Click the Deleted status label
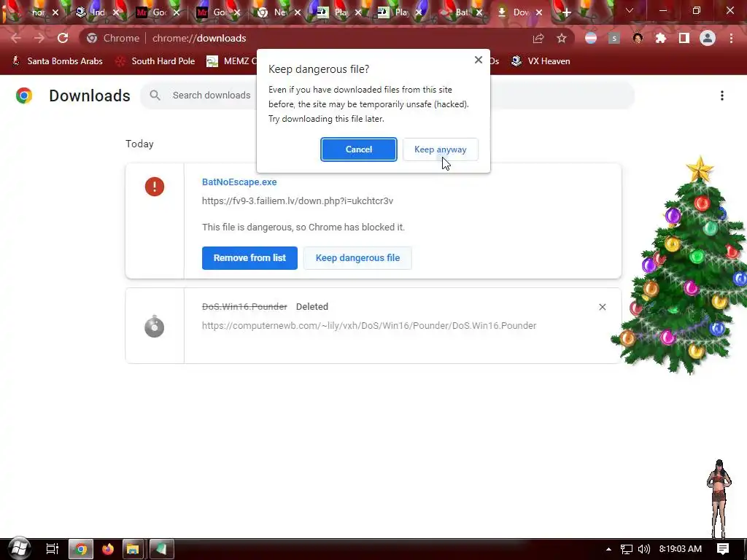747x560 pixels. tap(312, 307)
